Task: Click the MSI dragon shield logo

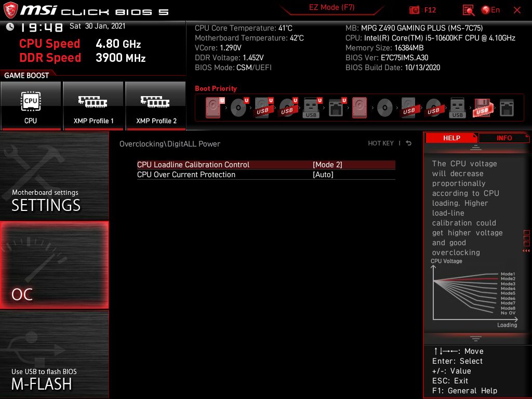Action: pyautogui.click(x=10, y=10)
